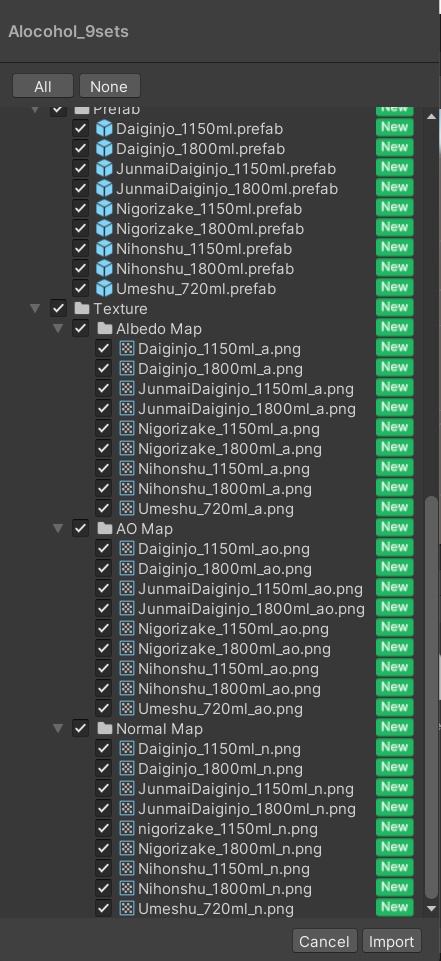Click the Daiginjo_1800ml_ao.png texture icon
Viewport: 441px width, 961px height.
126,568
